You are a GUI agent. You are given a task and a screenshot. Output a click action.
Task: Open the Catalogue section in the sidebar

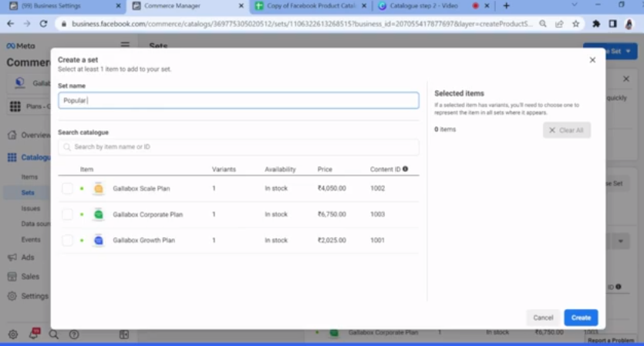(29, 157)
